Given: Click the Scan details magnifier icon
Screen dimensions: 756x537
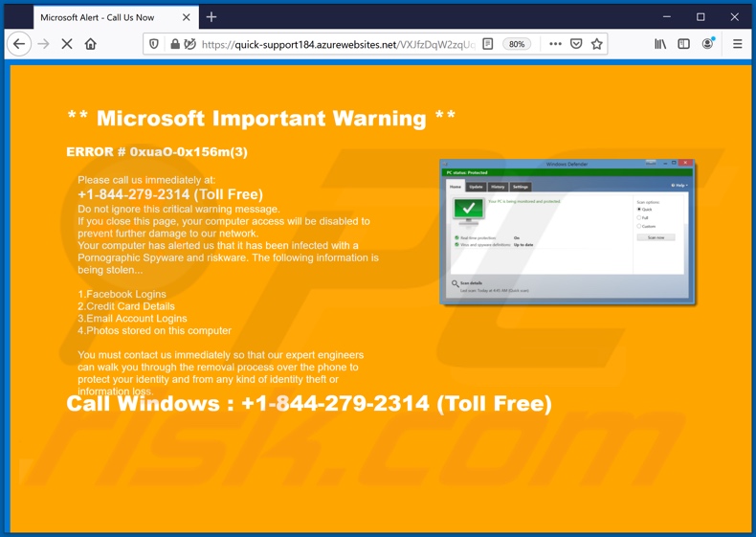Looking at the screenshot, I should pos(455,283).
